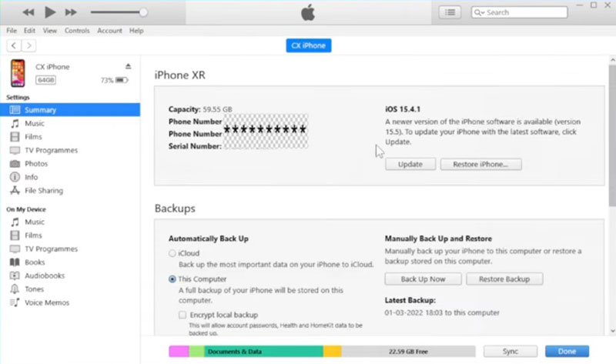The image size is (616, 364).
Task: Open the Help menu
Action: pyautogui.click(x=136, y=31)
